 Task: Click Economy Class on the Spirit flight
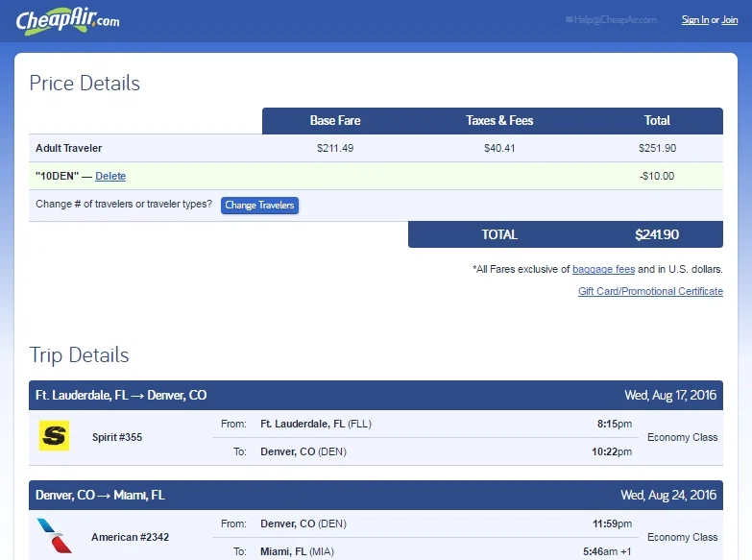683,437
